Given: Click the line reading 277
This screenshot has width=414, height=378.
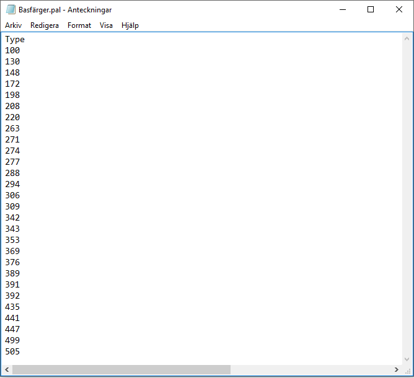Looking at the screenshot, I should click(12, 162).
